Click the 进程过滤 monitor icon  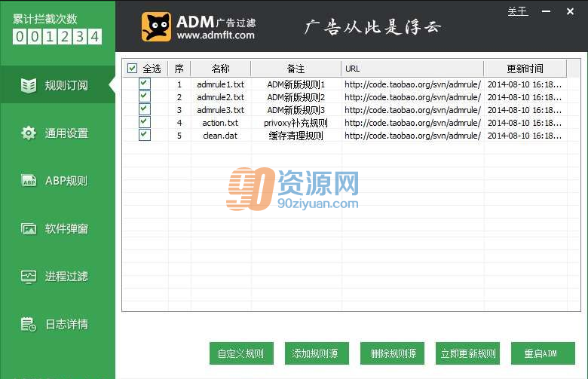click(29, 277)
